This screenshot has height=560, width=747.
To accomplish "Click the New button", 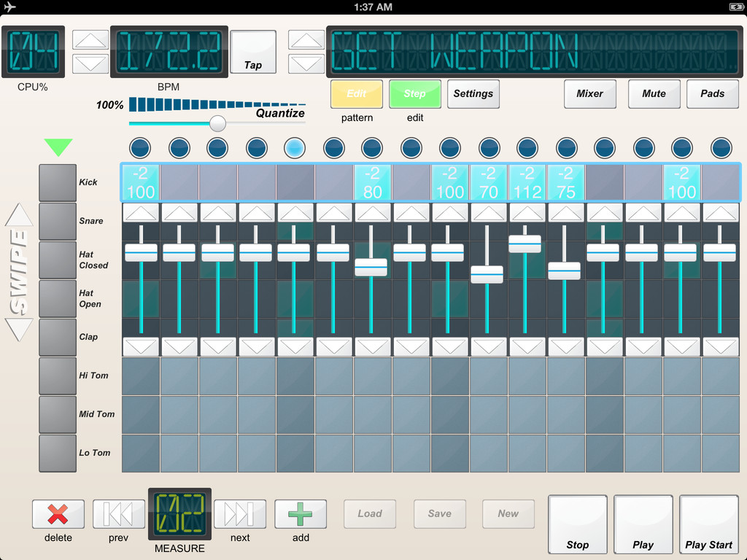I will pyautogui.click(x=508, y=514).
